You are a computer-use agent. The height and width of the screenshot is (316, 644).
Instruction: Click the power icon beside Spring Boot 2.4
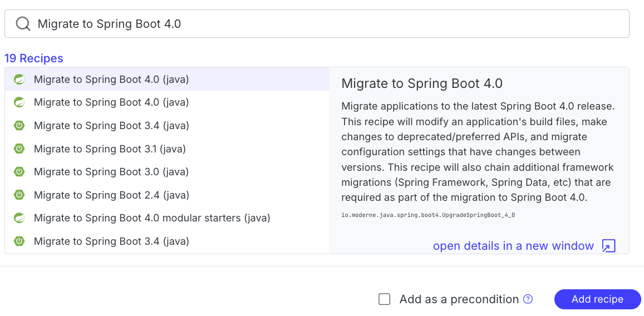pos(19,195)
